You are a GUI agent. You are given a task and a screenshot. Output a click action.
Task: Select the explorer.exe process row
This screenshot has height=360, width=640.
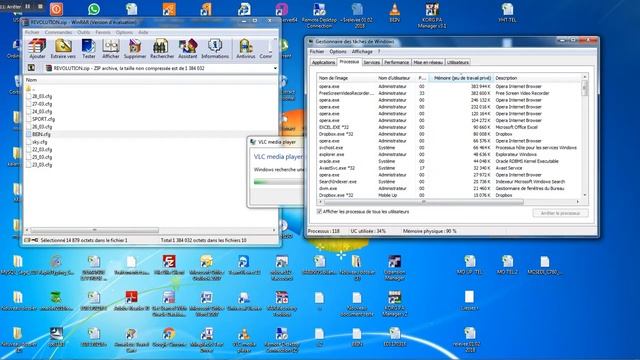point(449,154)
